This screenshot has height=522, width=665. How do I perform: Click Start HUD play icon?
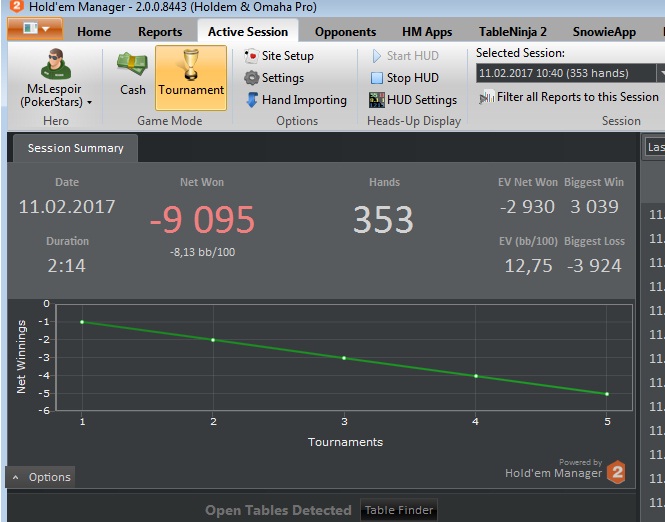click(x=377, y=56)
